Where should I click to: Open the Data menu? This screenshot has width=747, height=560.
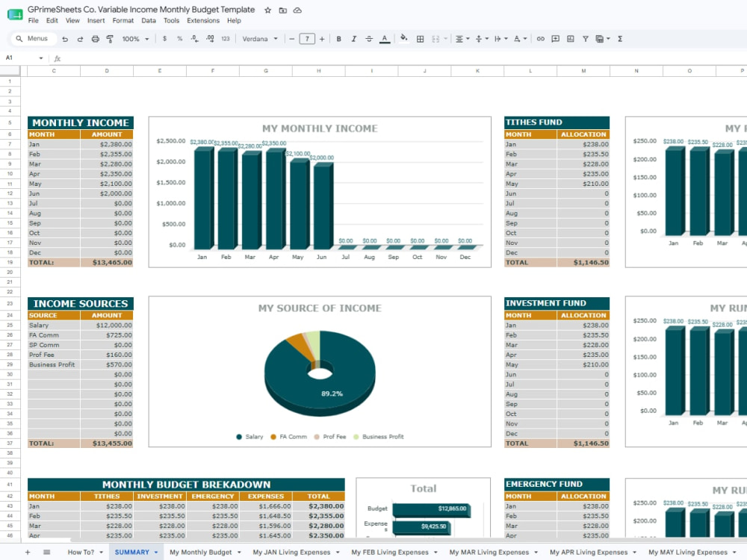tap(148, 20)
